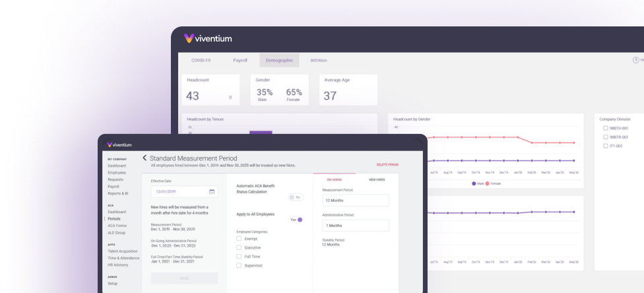Switch to the New Hires tab
Viewport: 644px width, 293px height.
pos(377,179)
